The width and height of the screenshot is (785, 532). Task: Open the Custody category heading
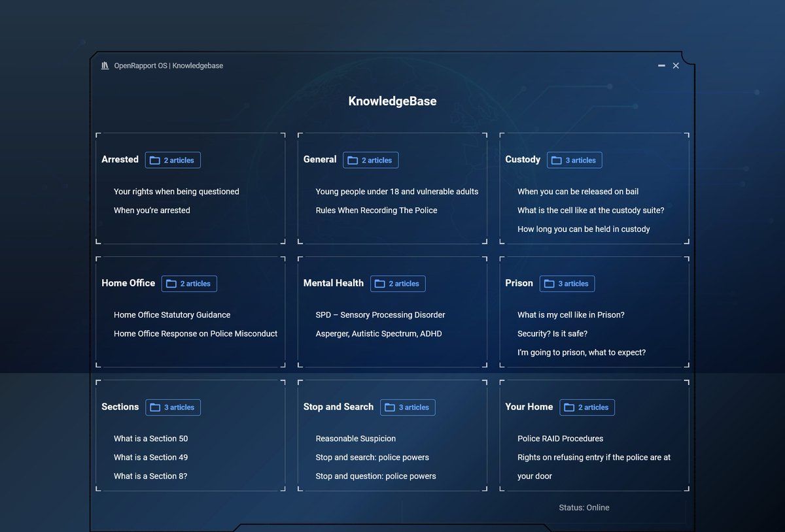523,159
